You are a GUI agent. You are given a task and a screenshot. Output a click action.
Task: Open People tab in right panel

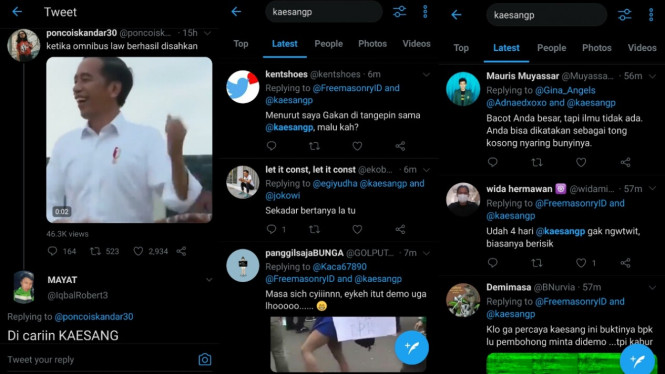coord(551,48)
